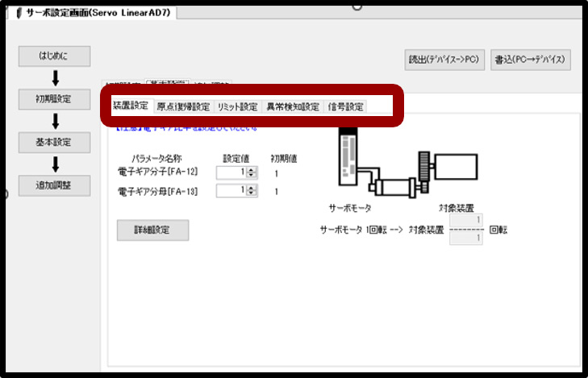Select the 装置設定 tab

(130, 106)
